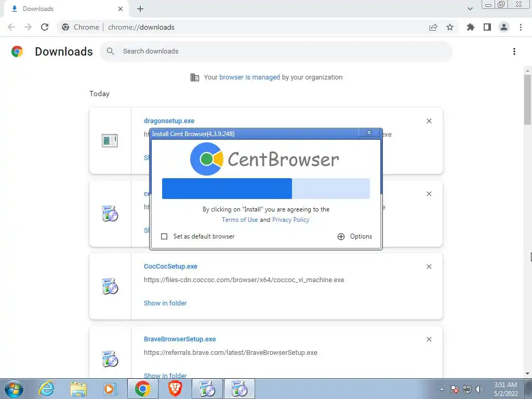Open the BraveBrowserSetup.exe download link

point(180,339)
